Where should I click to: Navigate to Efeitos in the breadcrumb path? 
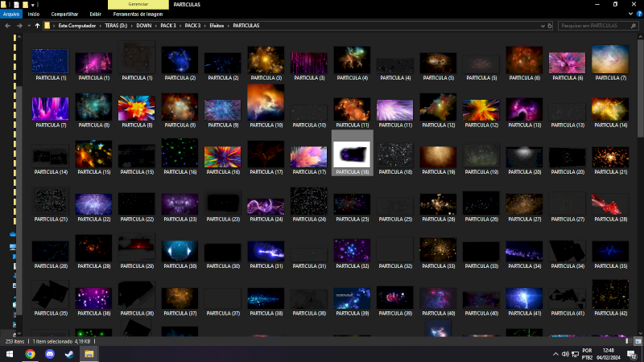pos(217,26)
